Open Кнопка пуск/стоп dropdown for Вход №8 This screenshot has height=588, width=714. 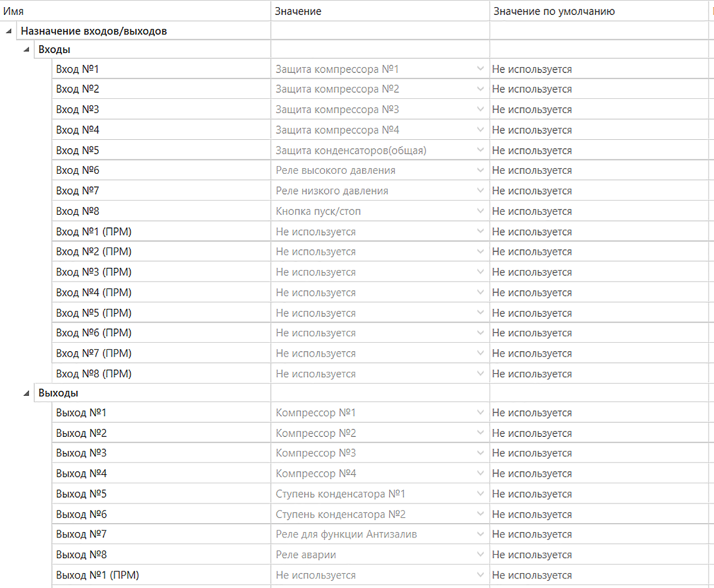click(x=481, y=211)
